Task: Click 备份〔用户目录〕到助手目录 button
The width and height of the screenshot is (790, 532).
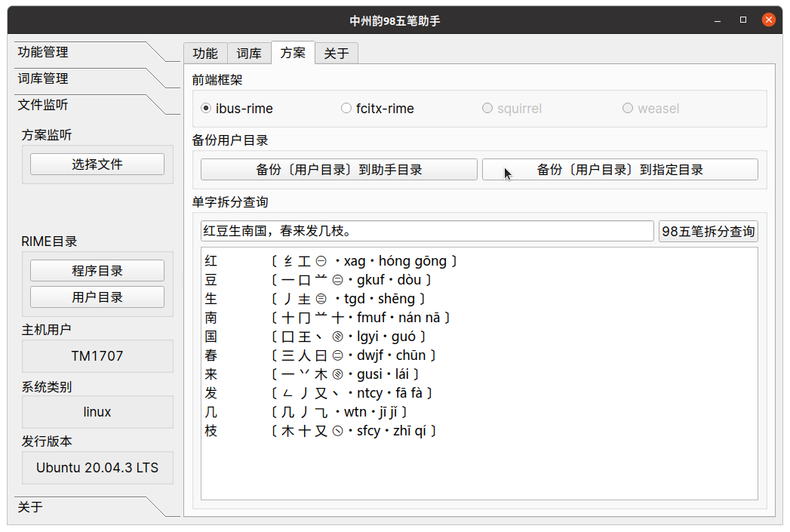Action: 339,169
